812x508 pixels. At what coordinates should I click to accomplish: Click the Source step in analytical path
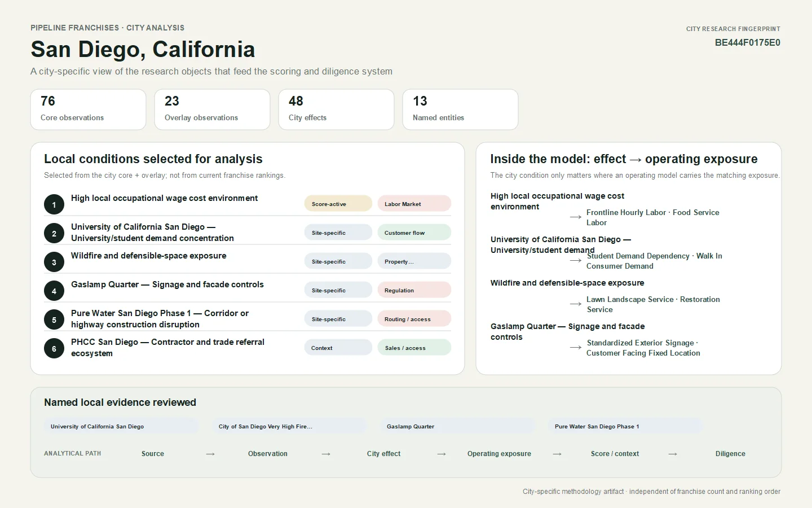click(153, 454)
